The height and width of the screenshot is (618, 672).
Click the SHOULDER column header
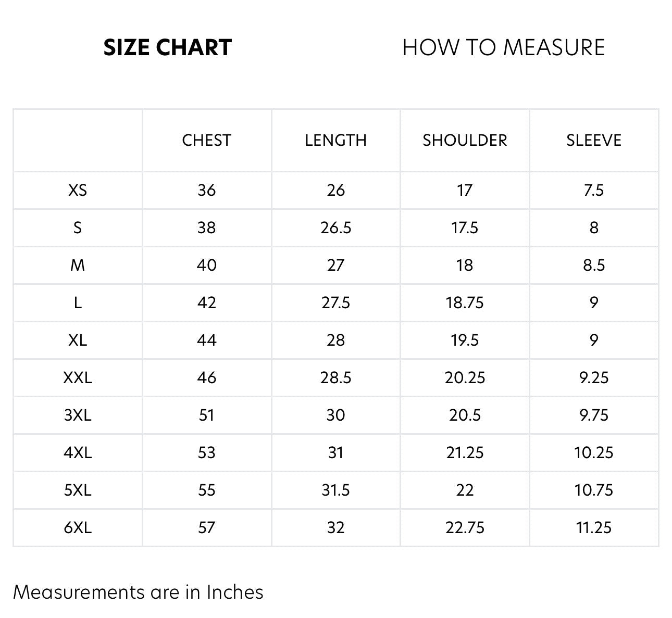(x=465, y=140)
